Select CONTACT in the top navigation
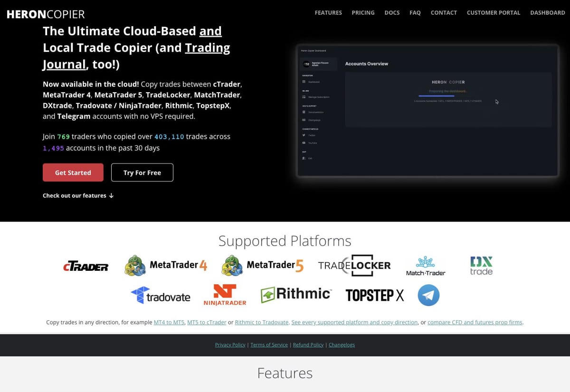This screenshot has width=570, height=392. click(x=444, y=13)
